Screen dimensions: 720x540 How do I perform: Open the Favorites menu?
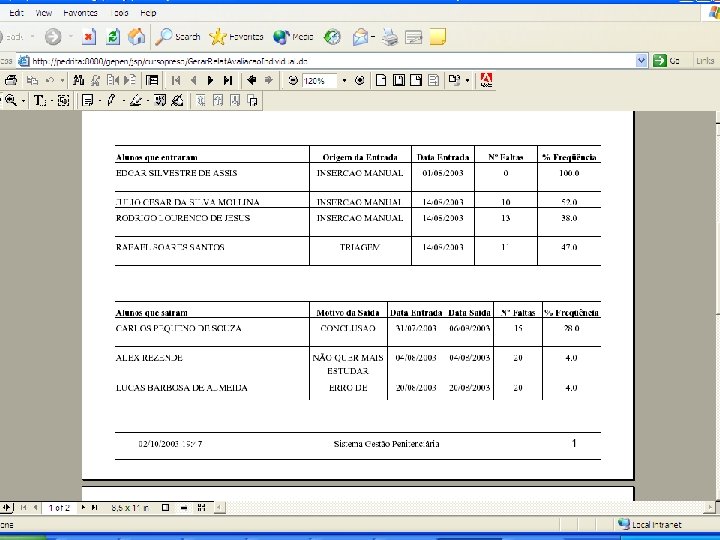coord(80,13)
